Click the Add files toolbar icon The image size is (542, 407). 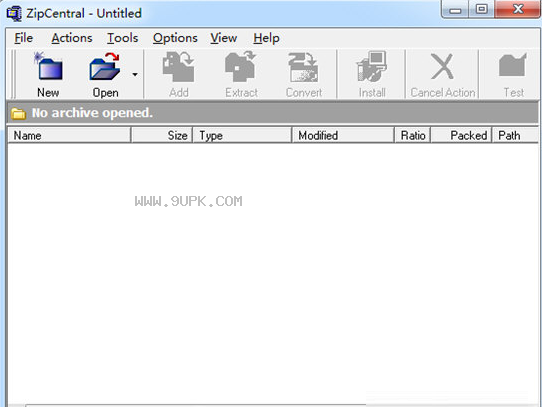pyautogui.click(x=179, y=66)
